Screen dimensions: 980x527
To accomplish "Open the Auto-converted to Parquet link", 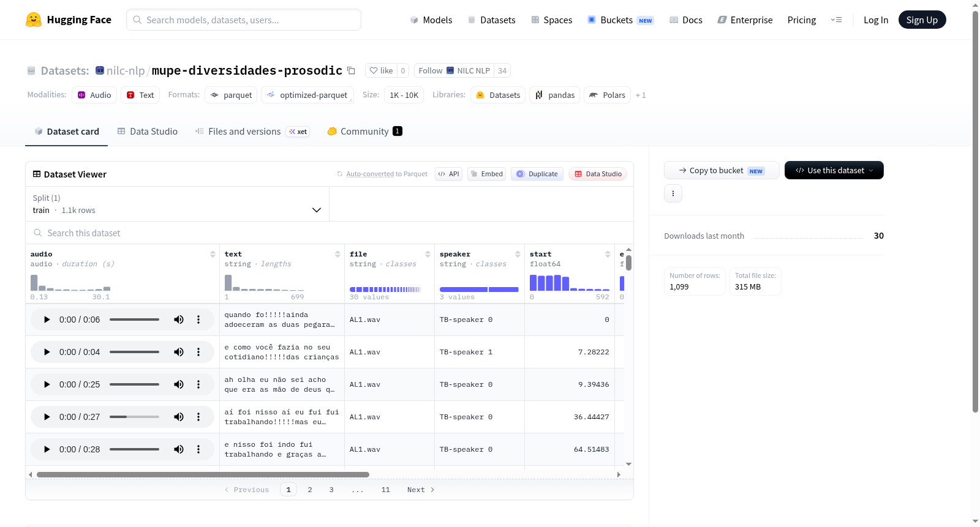I will (386, 174).
